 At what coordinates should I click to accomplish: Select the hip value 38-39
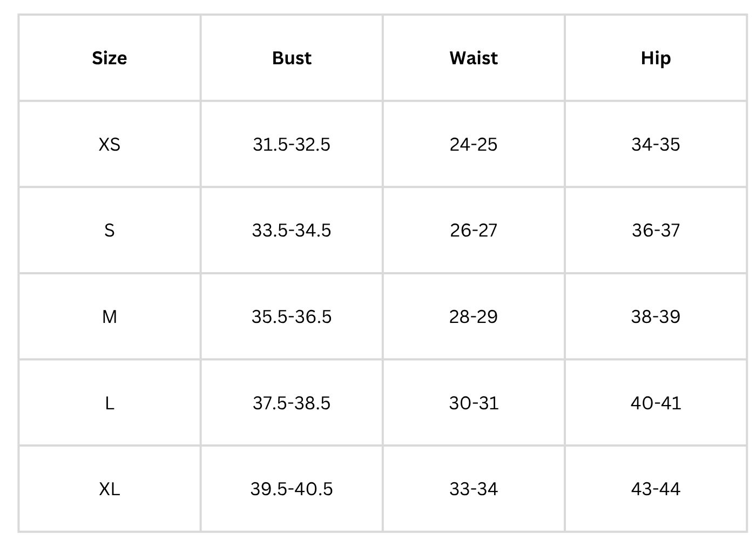click(x=656, y=316)
